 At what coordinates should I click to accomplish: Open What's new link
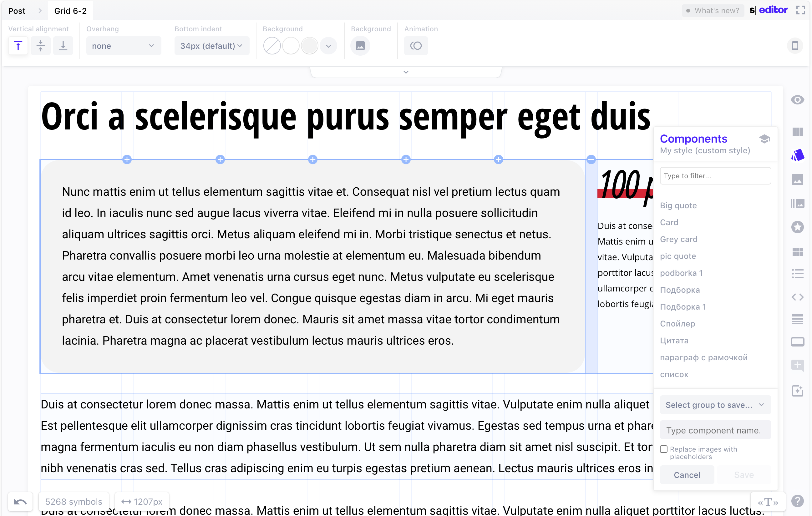point(713,11)
